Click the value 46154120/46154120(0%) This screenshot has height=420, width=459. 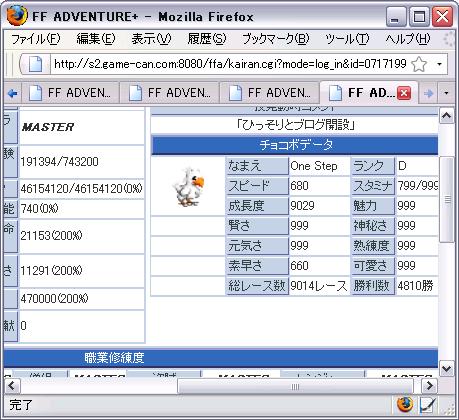tap(82, 189)
